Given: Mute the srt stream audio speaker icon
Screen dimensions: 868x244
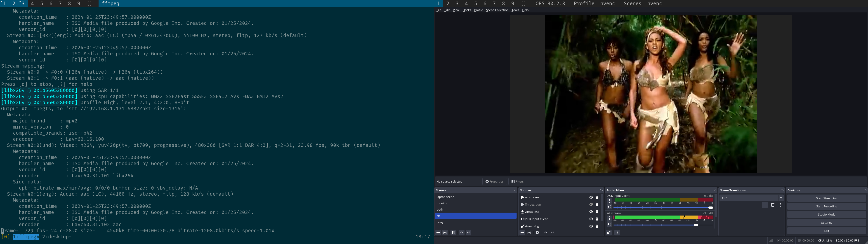Looking at the screenshot, I should [609, 224].
